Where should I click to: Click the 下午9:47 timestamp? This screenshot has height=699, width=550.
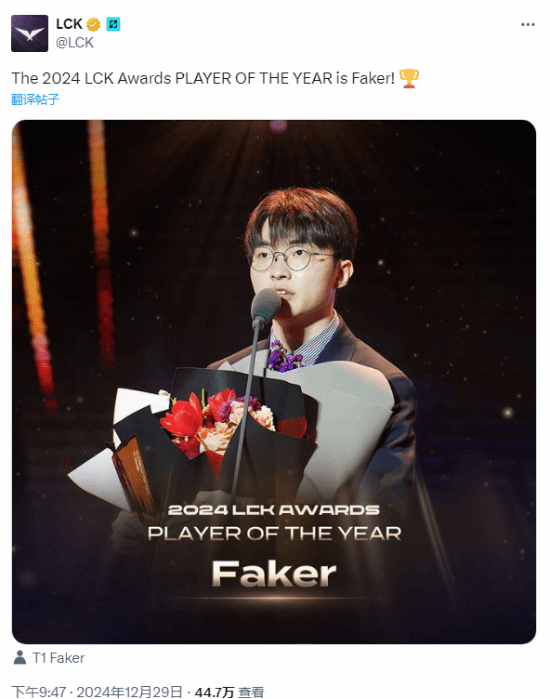point(39,692)
